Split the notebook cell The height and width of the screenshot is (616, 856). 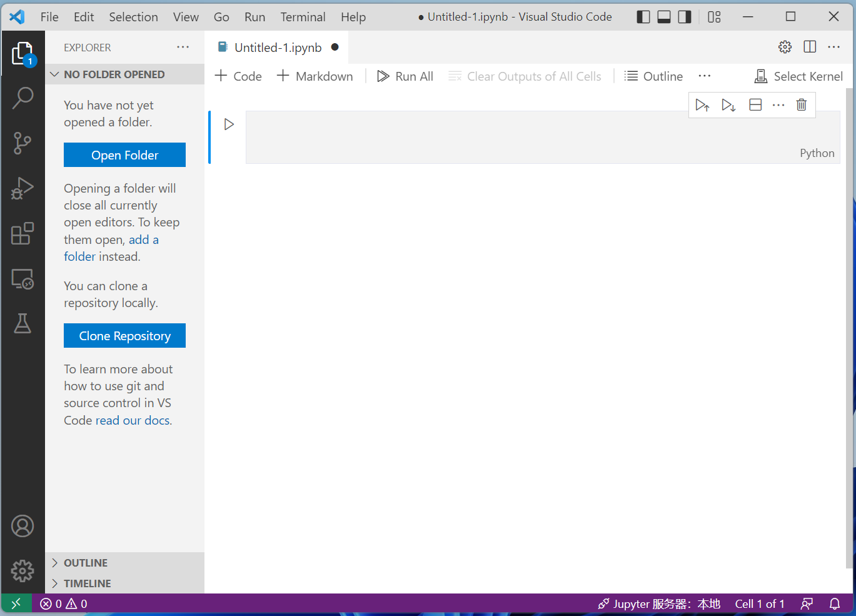[x=755, y=105]
